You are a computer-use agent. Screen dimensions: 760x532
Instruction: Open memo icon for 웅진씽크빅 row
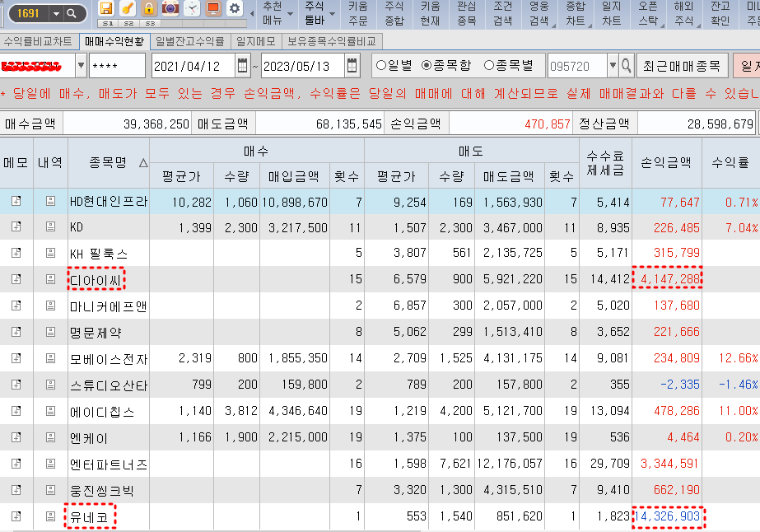[x=16, y=490]
